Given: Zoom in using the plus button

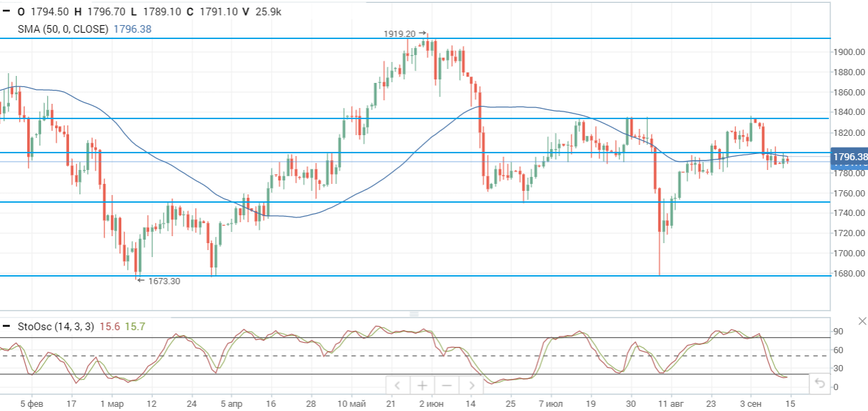Looking at the screenshot, I should [422, 385].
